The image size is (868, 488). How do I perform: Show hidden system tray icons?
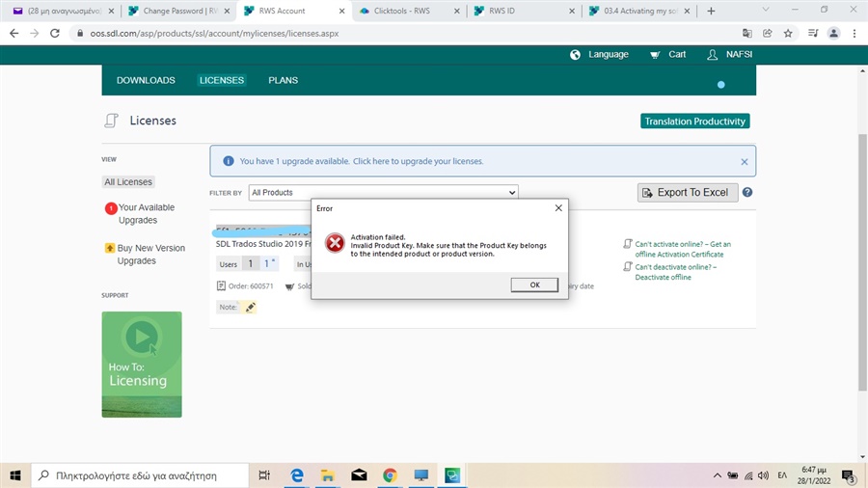point(717,475)
